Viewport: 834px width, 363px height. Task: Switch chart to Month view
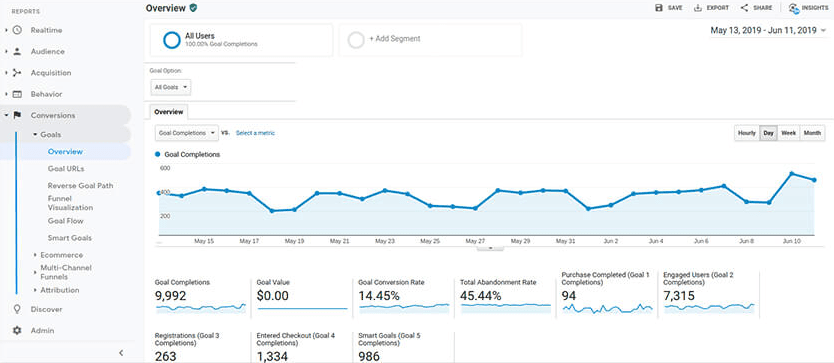click(812, 133)
